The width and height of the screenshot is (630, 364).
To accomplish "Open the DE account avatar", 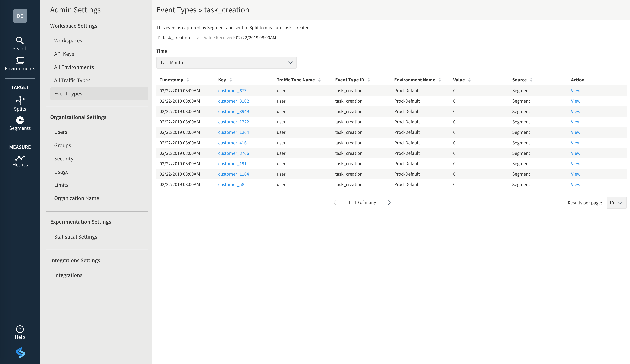I will point(20,16).
